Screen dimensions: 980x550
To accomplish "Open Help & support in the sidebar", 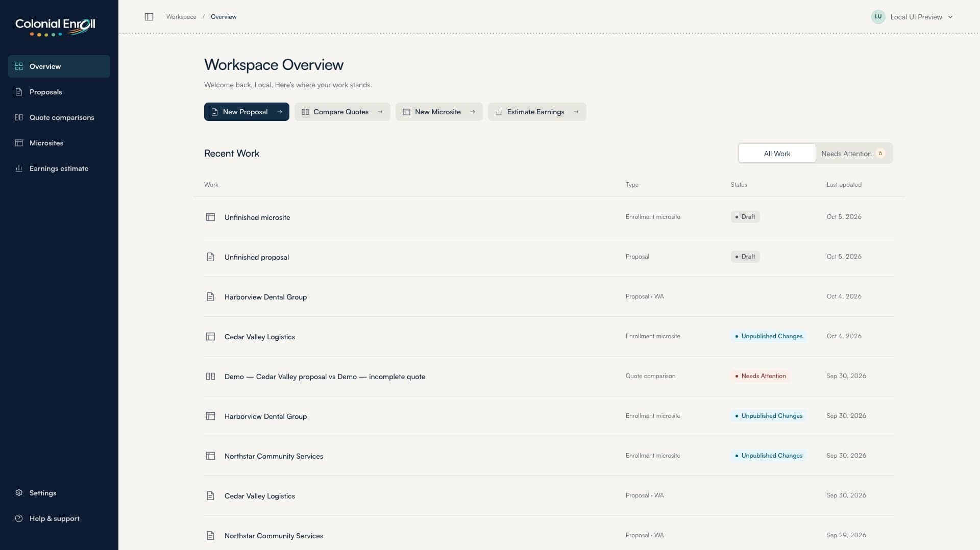I will click(x=59, y=518).
